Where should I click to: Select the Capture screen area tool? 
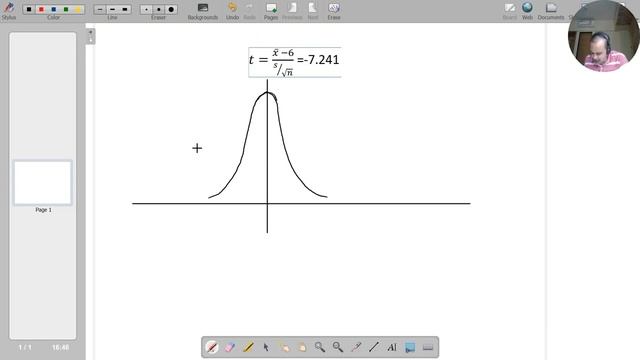410,347
